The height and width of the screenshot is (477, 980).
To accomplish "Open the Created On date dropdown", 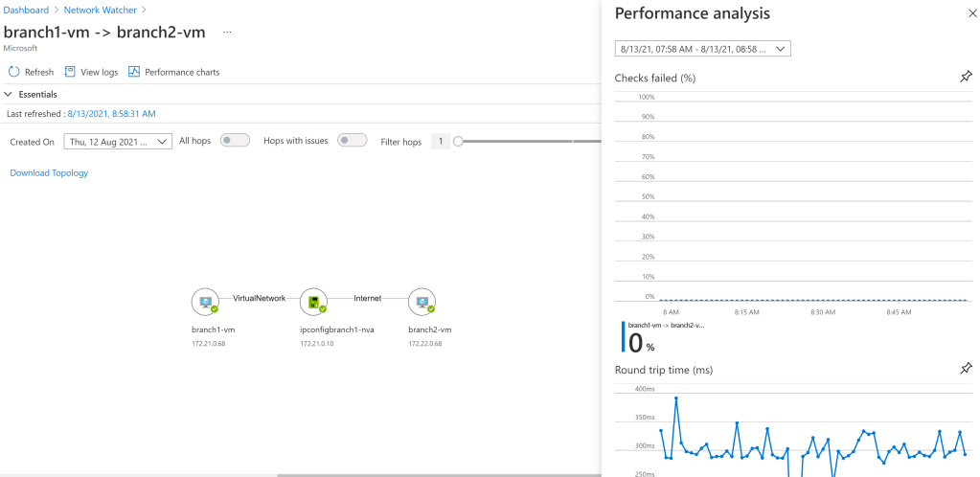I will 118,142.
